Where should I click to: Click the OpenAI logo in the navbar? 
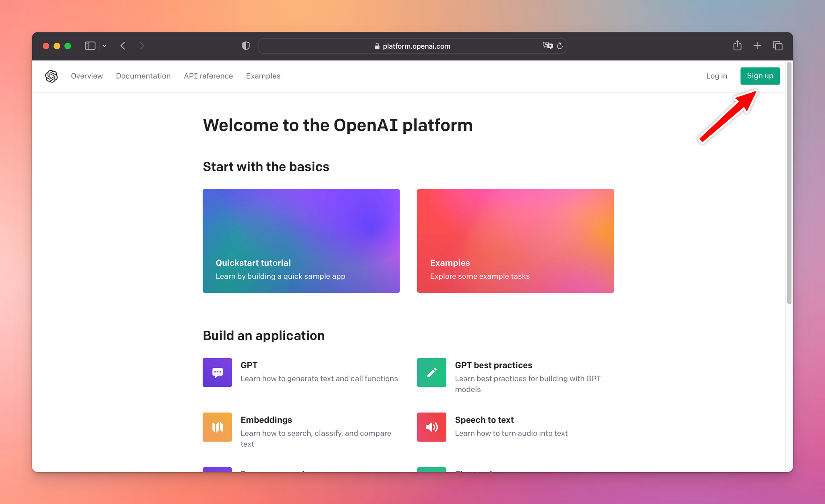[52, 76]
